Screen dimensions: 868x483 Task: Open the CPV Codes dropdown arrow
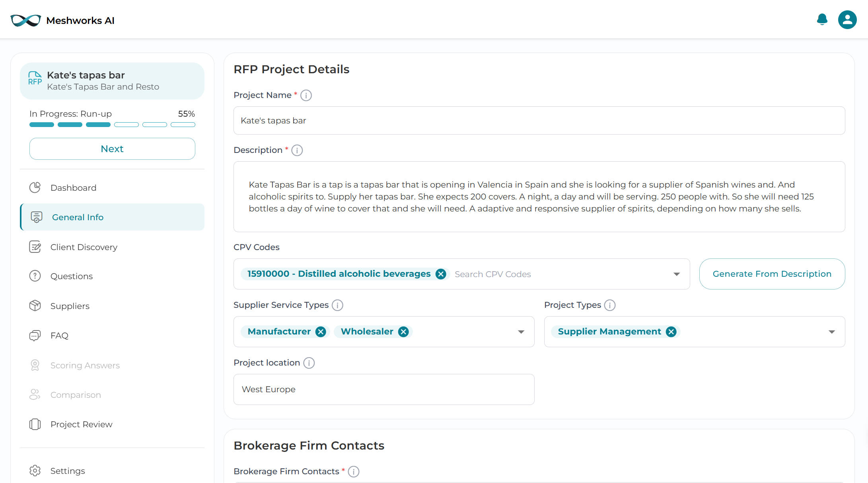tap(676, 274)
